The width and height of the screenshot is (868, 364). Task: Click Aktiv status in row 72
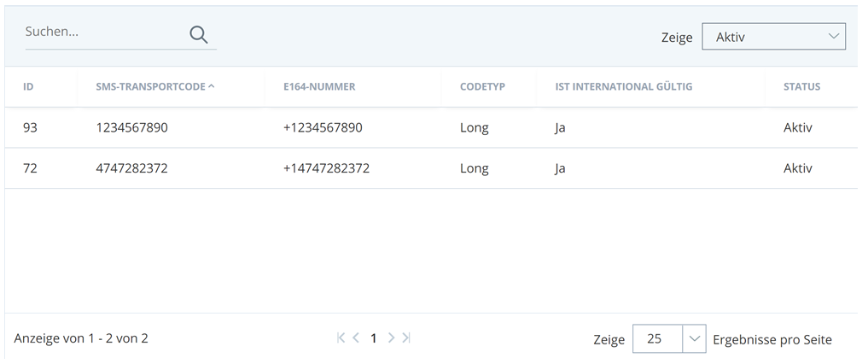[798, 167]
